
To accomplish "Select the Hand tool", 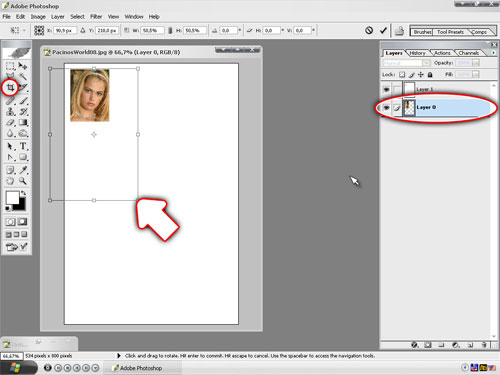I will pyautogui.click(x=10, y=181).
